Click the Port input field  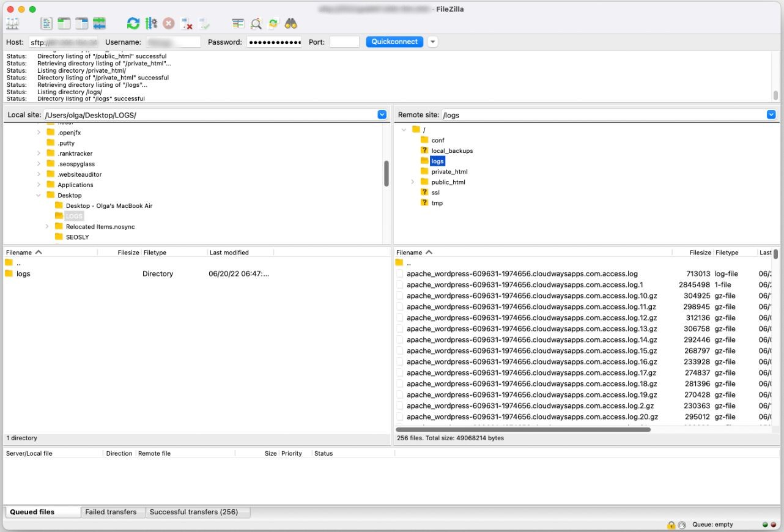point(344,42)
